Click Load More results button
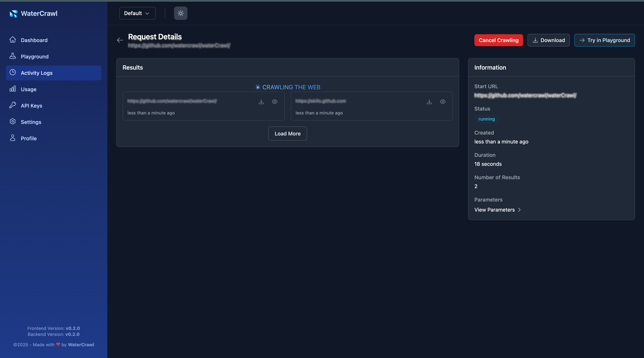Screen dimensions: 644x358 coord(288,134)
